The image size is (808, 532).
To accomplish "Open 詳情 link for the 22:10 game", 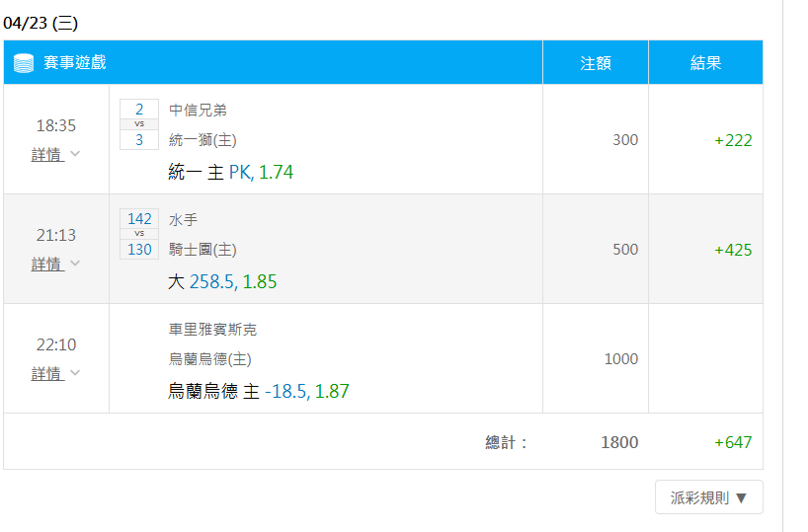I will 47,374.
